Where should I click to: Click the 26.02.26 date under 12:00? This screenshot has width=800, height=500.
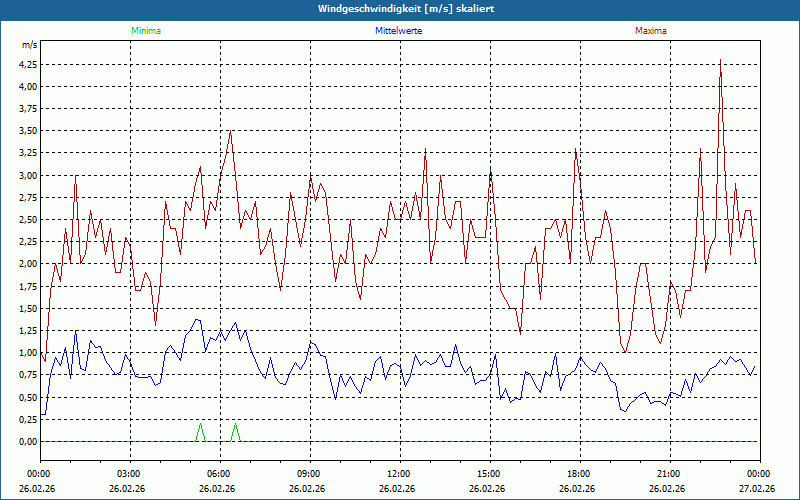click(x=397, y=488)
